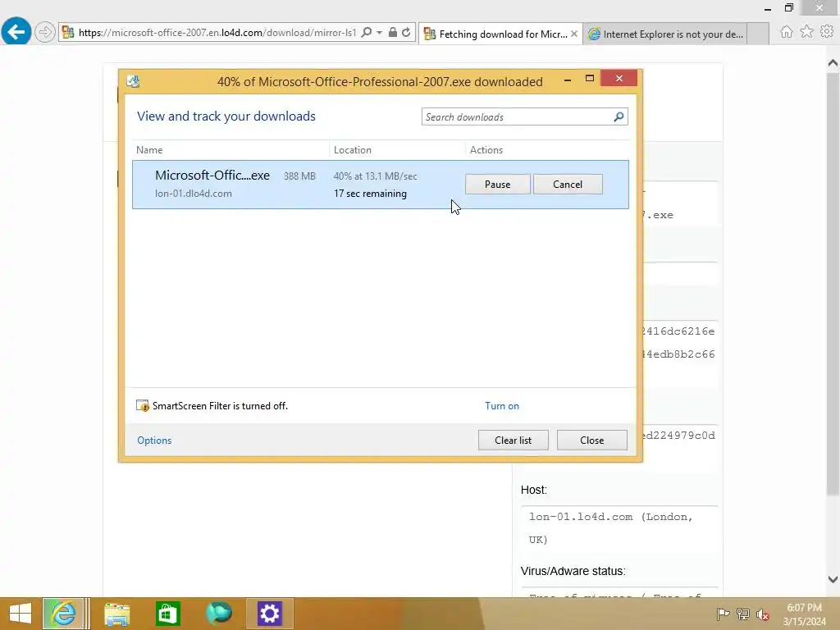
Task: Click the vertical scrollbar thumb of the page
Action: (x=833, y=284)
